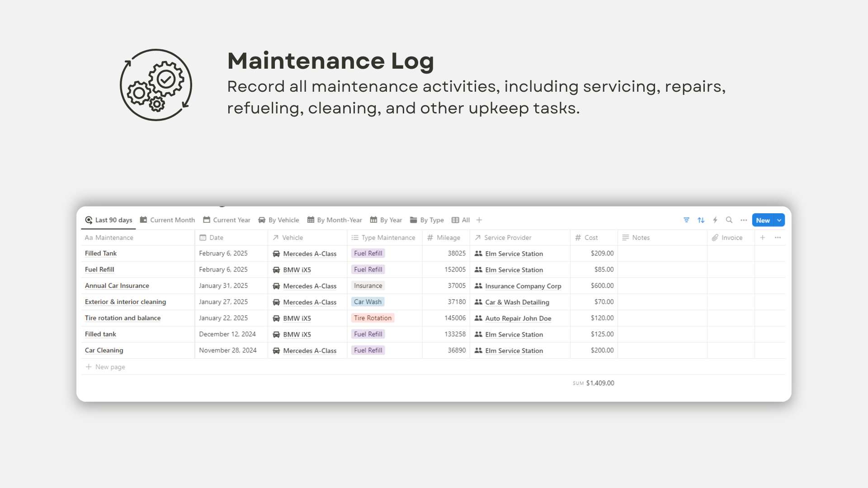
Task: Click empty Notes cell in Filled Tank row
Action: [662, 253]
